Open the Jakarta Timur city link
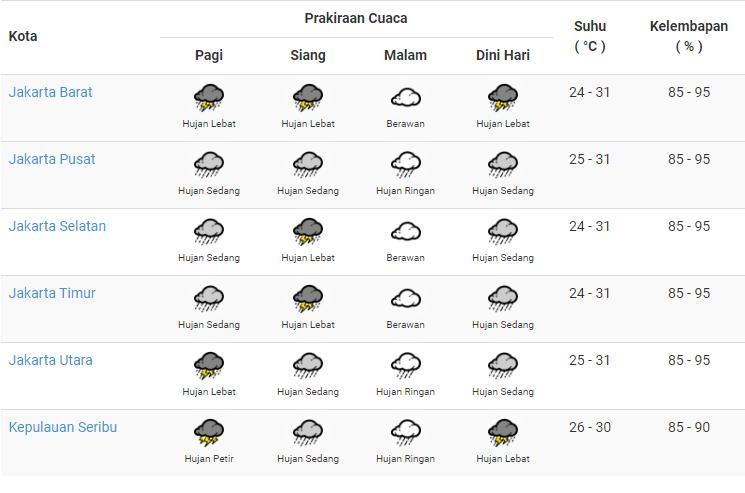 click(52, 293)
